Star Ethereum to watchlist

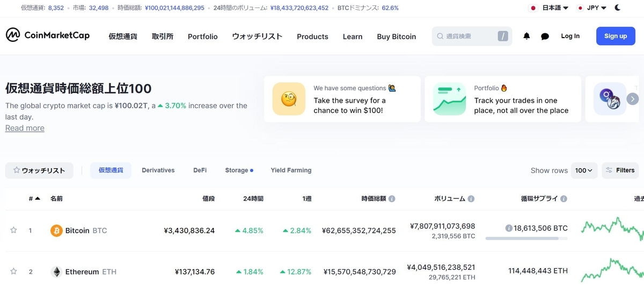coord(14,272)
